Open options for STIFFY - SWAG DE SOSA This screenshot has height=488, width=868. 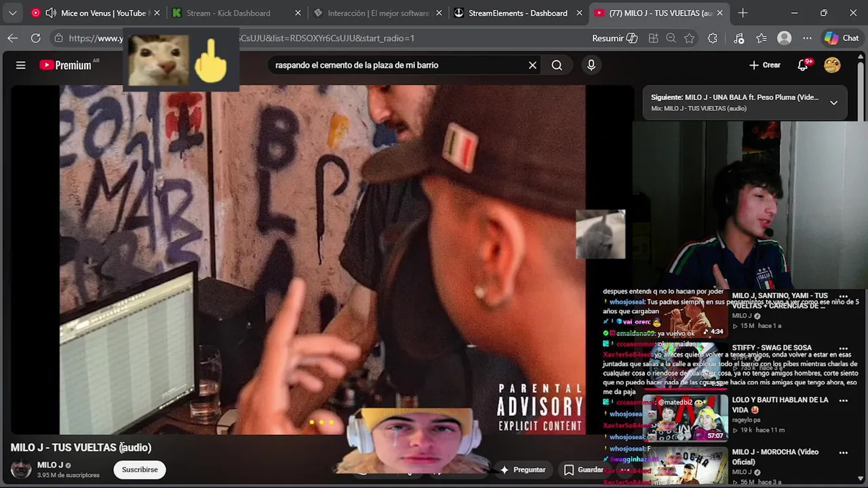click(x=844, y=348)
